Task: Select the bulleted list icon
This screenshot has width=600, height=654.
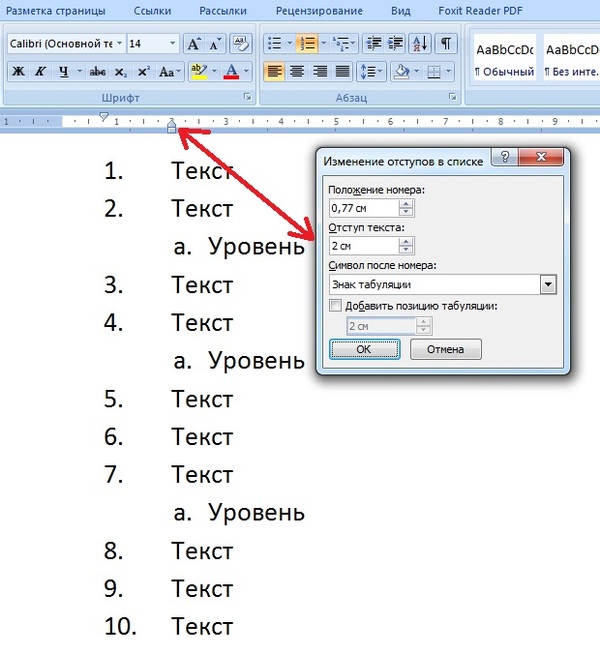Action: (273, 44)
